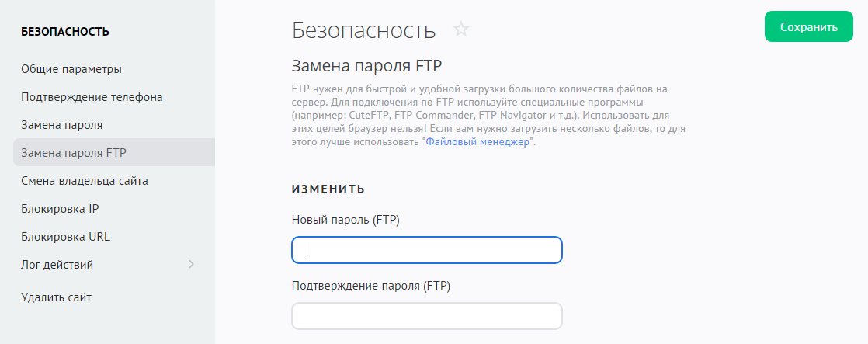Click the Подтверждение пароля (FTP) label text
This screenshot has width=868, height=344.
[x=370, y=285]
